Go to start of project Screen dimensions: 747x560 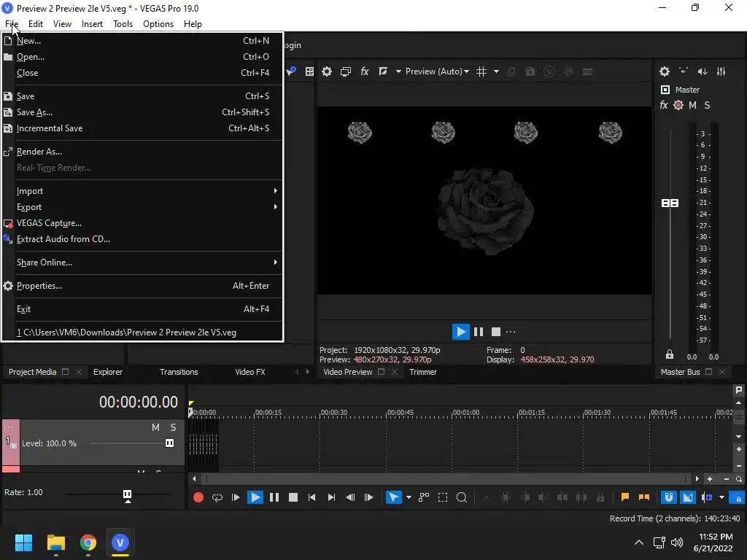tap(312, 497)
